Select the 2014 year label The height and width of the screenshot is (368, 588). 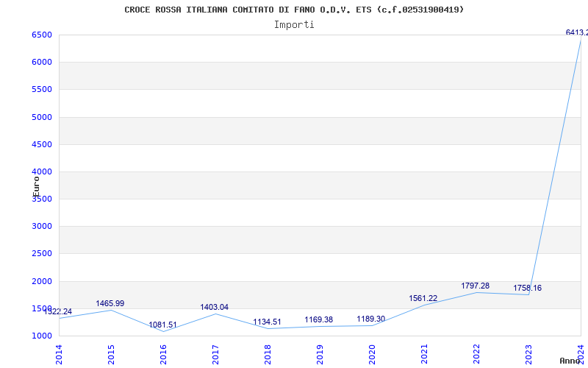coord(59,355)
